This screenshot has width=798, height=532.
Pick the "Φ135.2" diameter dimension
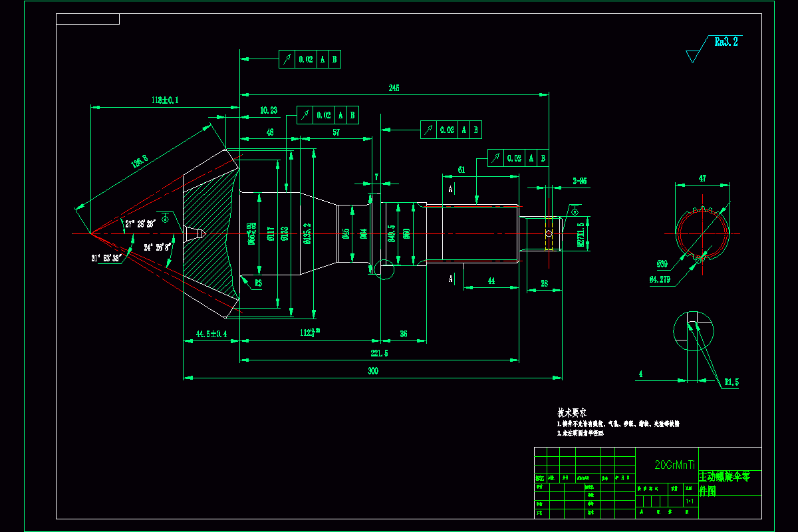pyautogui.click(x=307, y=233)
